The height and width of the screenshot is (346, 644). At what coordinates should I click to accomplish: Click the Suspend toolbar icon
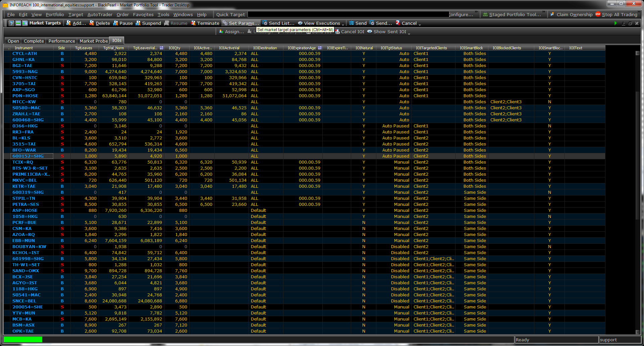(138, 23)
